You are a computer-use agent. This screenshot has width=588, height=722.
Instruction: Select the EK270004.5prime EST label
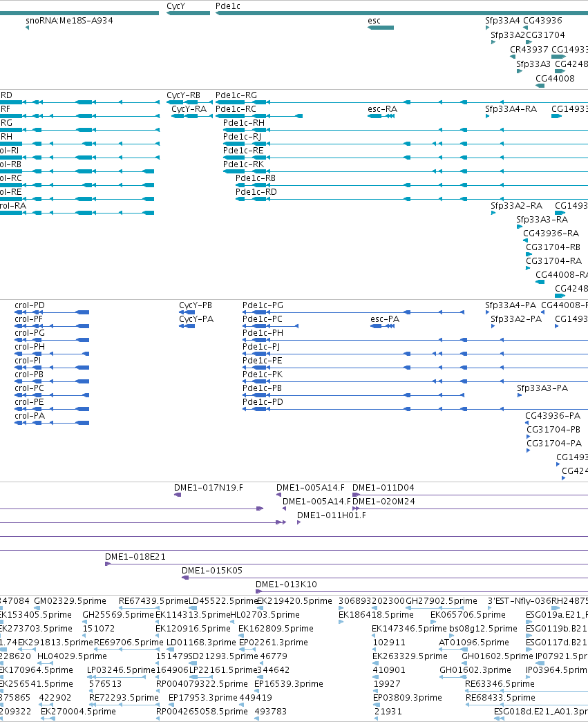pos(78,711)
